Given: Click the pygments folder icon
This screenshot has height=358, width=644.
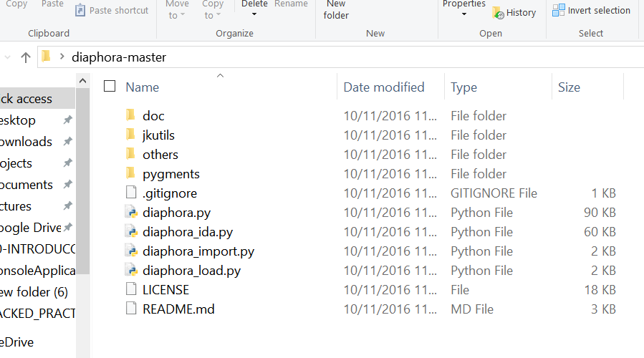Looking at the screenshot, I should click(130, 173).
